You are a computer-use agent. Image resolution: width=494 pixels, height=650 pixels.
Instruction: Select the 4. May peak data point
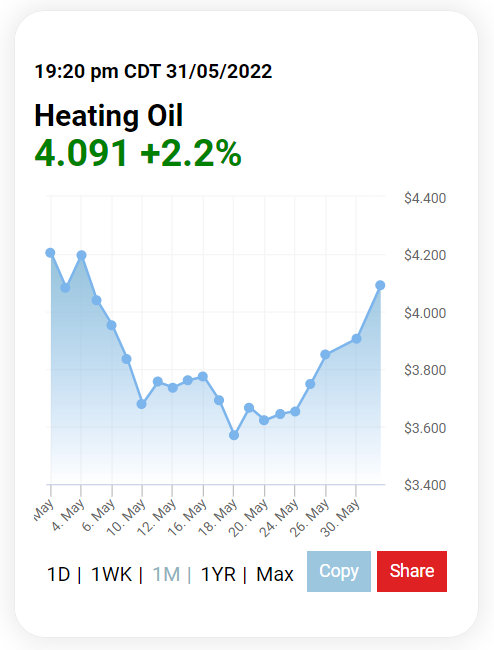click(81, 255)
